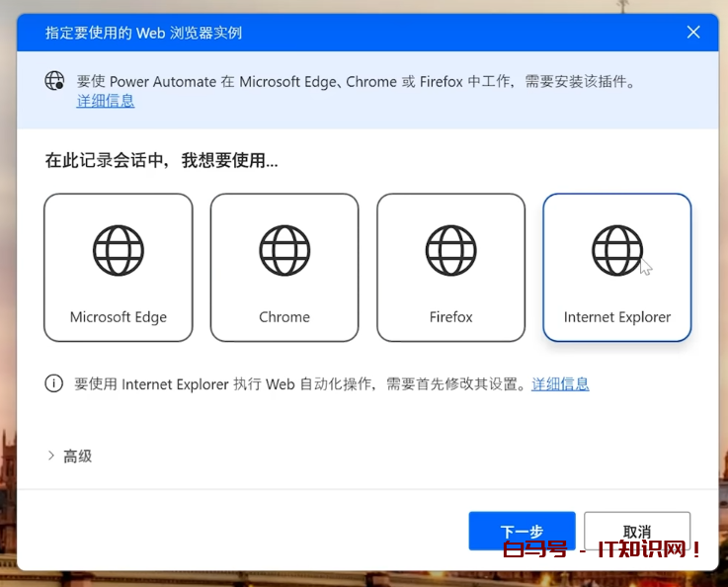
Task: Click the 高级 label text
Action: pyautogui.click(x=78, y=456)
